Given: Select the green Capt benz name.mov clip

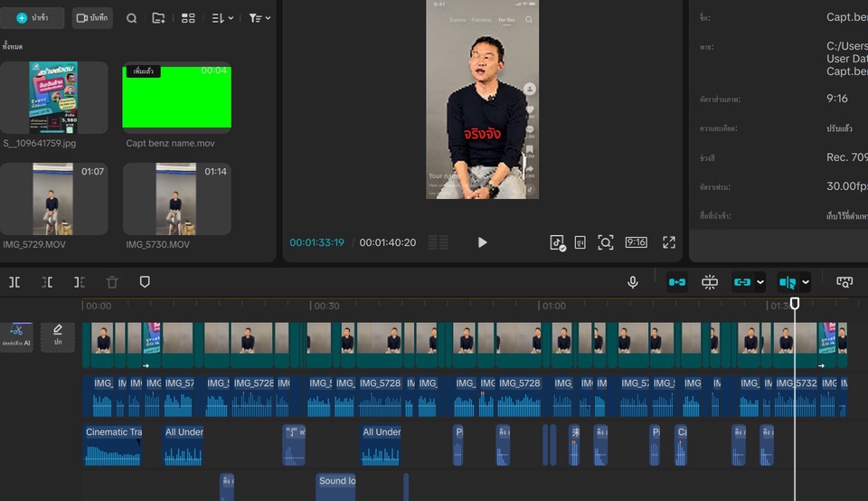Looking at the screenshot, I should tap(176, 98).
